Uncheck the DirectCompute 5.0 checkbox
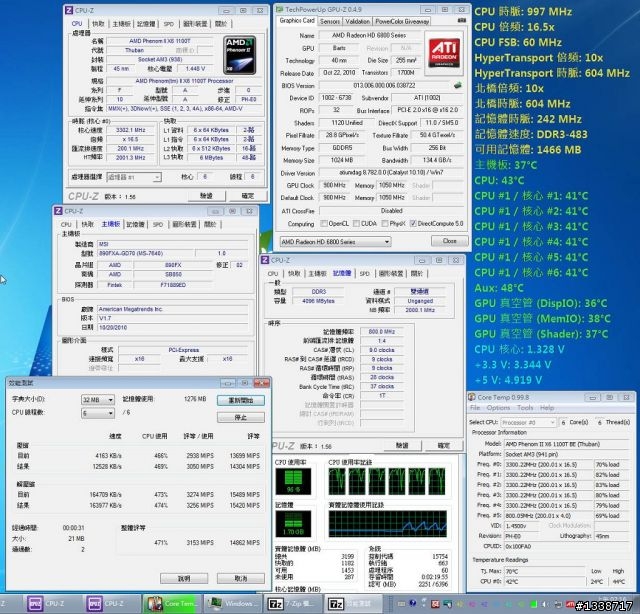The width and height of the screenshot is (640, 614). click(x=413, y=223)
